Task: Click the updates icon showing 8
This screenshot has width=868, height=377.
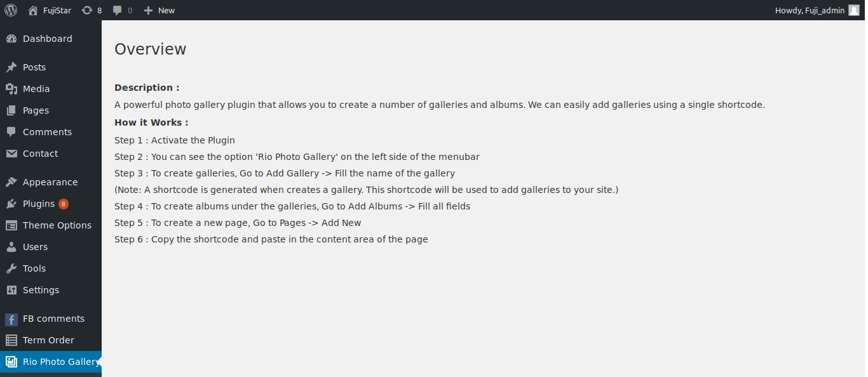Action: [x=87, y=10]
